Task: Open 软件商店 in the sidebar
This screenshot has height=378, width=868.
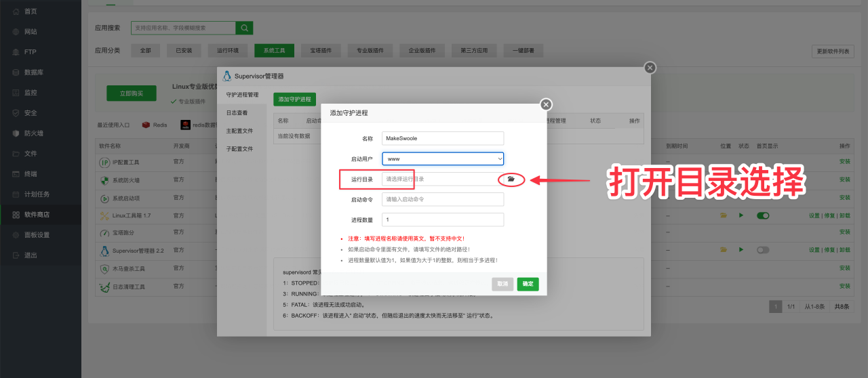Action: (36, 215)
